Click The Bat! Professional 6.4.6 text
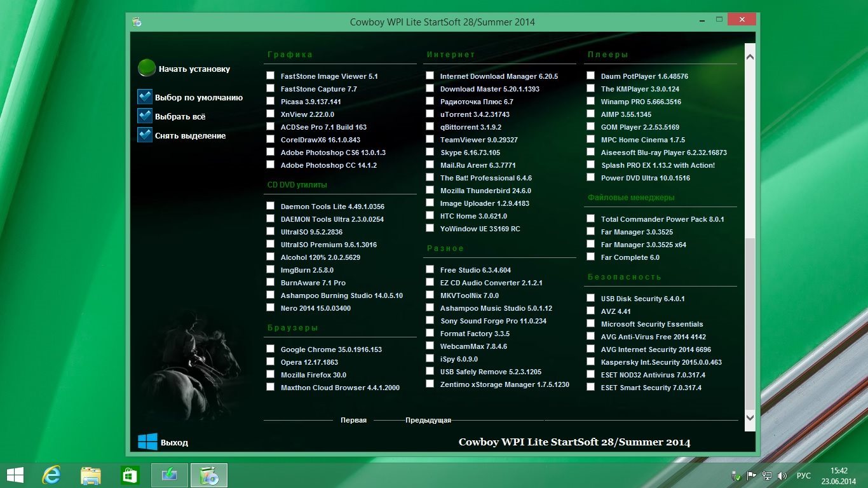The width and height of the screenshot is (868, 488). [x=486, y=178]
